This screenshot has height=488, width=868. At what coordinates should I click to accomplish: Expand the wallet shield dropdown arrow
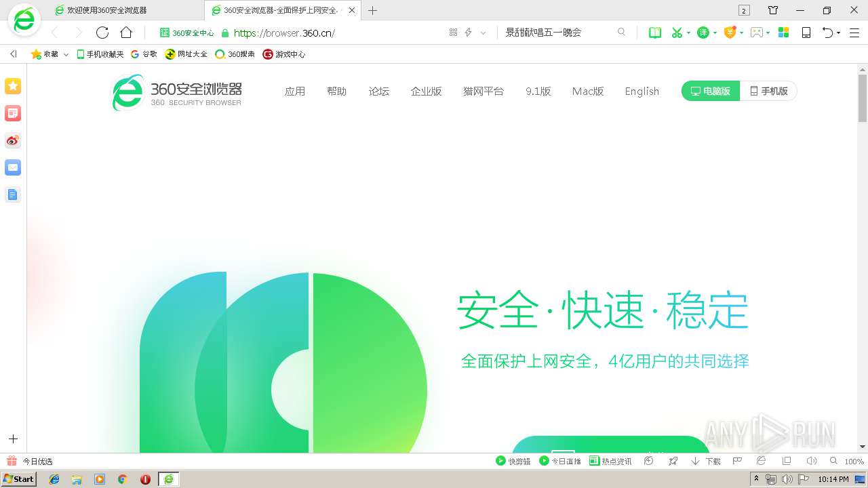(742, 33)
